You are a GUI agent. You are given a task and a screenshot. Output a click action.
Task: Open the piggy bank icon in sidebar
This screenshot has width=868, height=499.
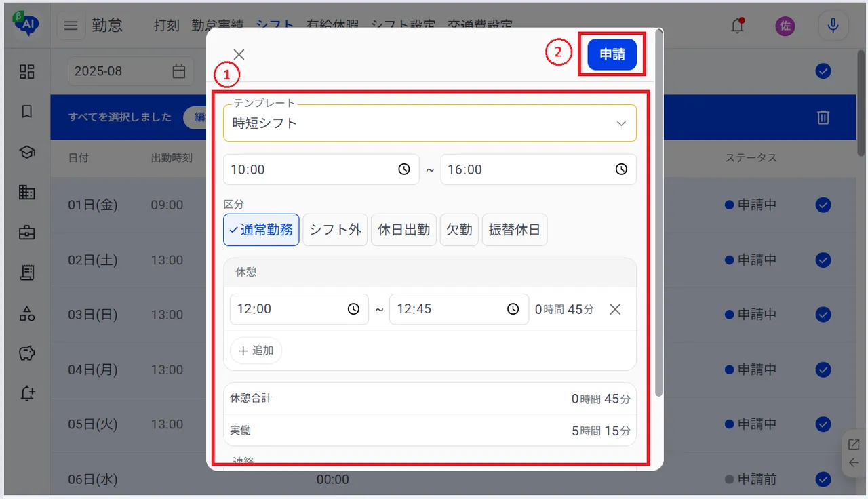coord(27,353)
